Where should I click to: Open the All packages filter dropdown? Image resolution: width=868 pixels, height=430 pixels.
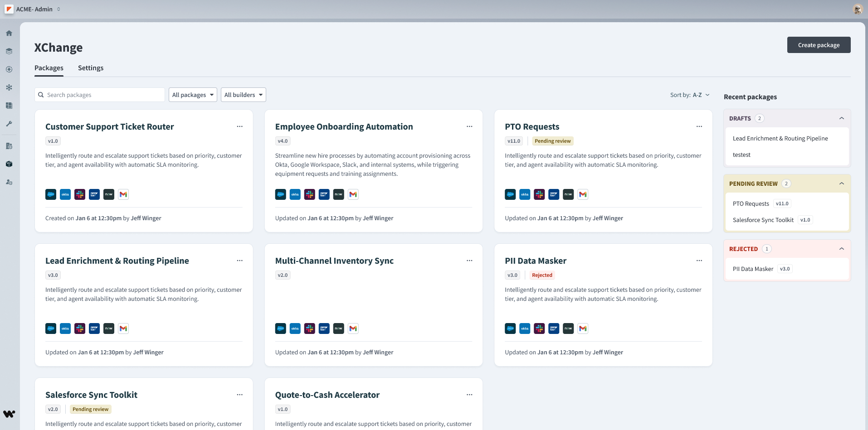click(x=193, y=95)
